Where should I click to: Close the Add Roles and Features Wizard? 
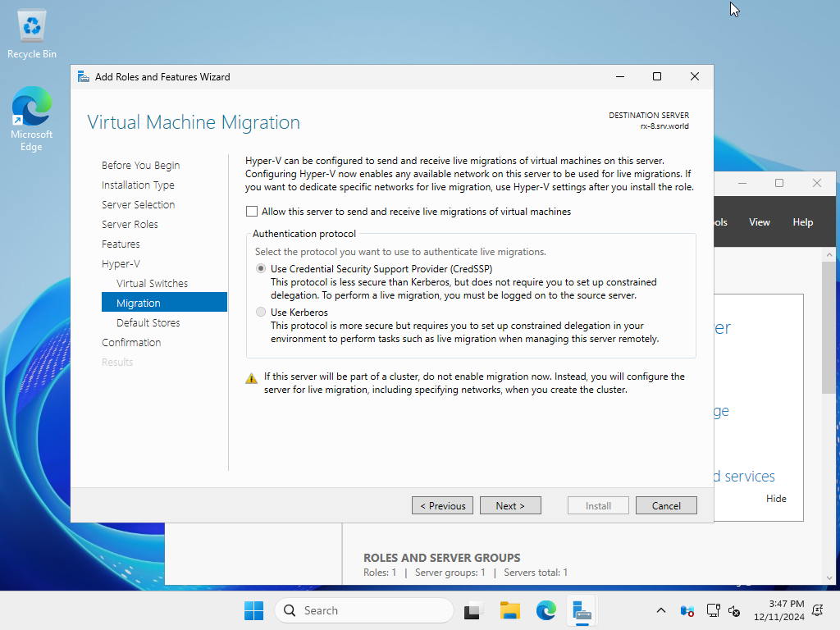click(x=694, y=76)
